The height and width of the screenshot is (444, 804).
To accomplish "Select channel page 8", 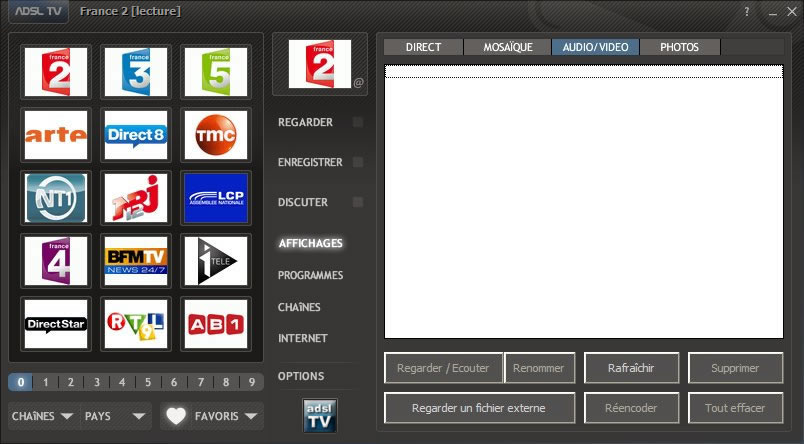I will [x=226, y=382].
